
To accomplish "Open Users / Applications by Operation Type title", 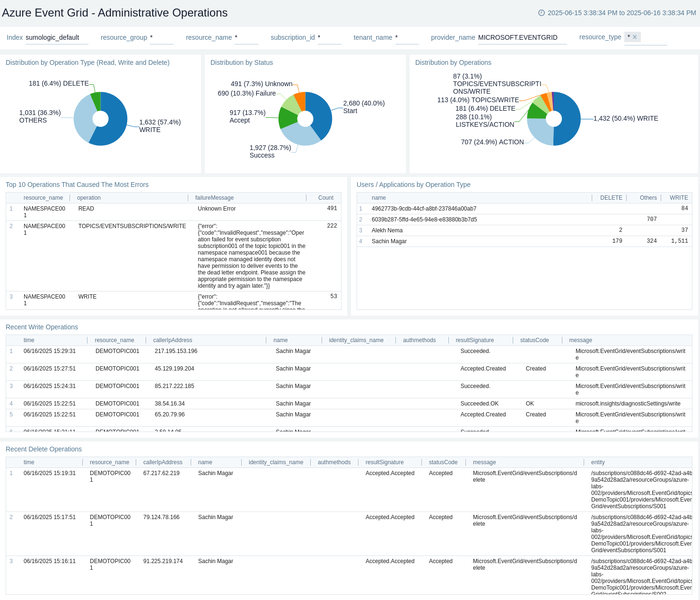I will [x=413, y=185].
